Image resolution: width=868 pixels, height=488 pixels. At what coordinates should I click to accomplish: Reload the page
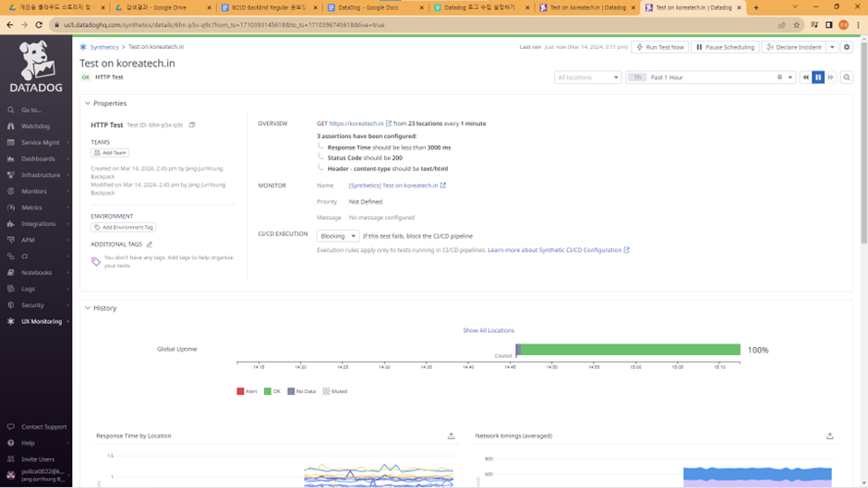39,25
